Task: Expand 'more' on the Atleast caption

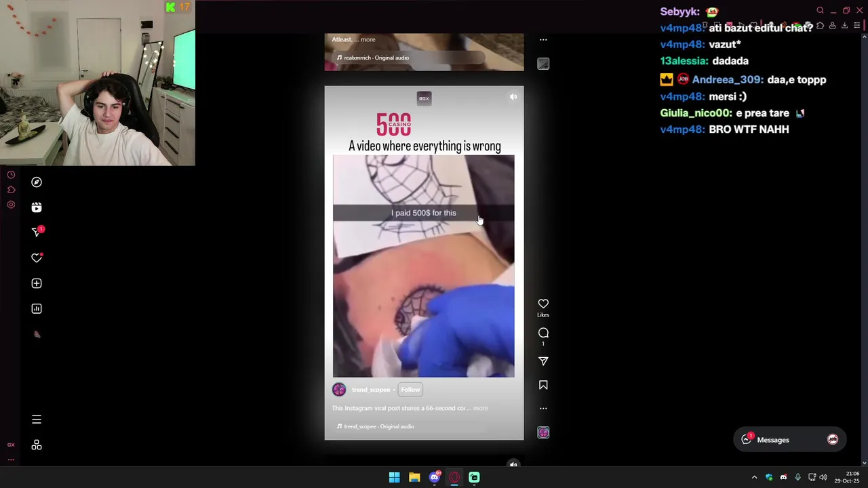Action: click(x=368, y=39)
